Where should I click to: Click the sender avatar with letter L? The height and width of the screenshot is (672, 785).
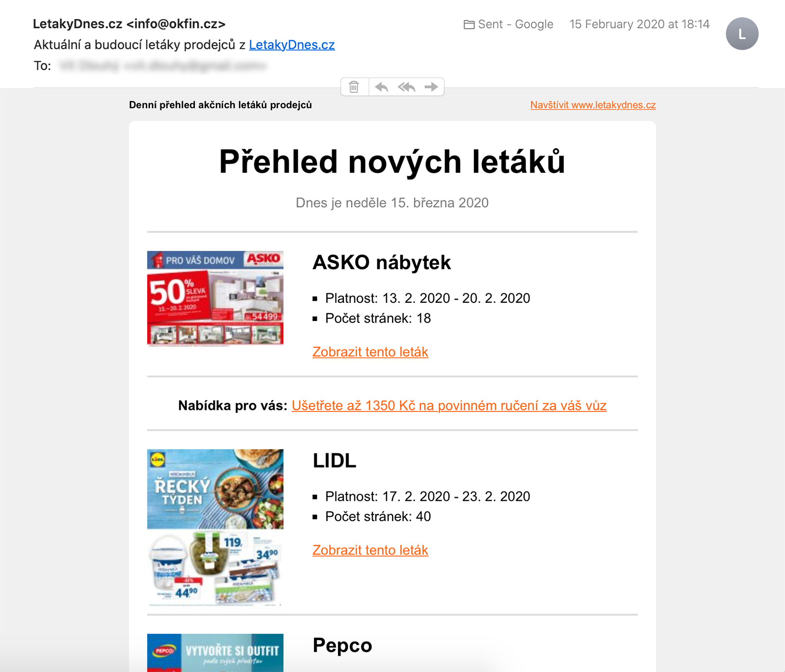(742, 33)
